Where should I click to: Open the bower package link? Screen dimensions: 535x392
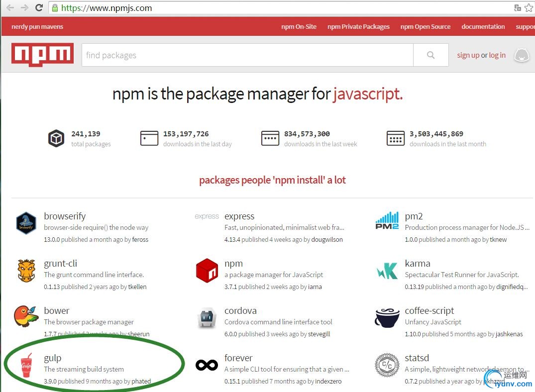click(x=57, y=310)
